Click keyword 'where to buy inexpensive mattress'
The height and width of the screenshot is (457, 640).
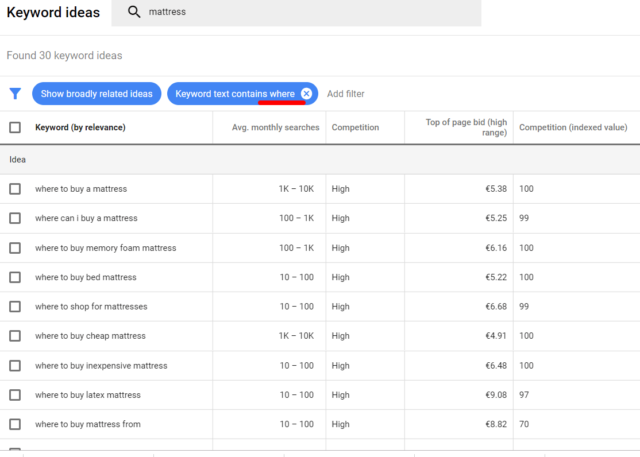point(101,366)
